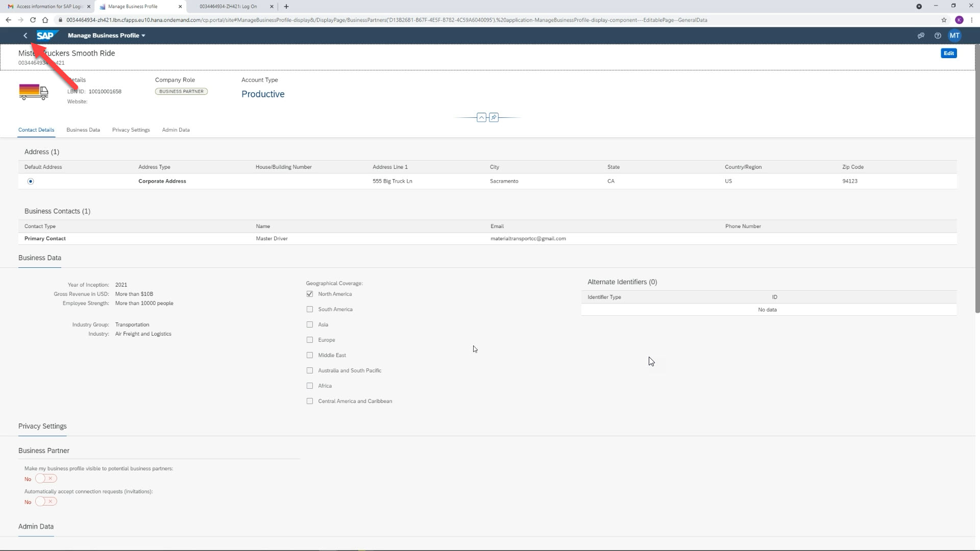Check Australia and South Pacific checkbox

tap(310, 371)
